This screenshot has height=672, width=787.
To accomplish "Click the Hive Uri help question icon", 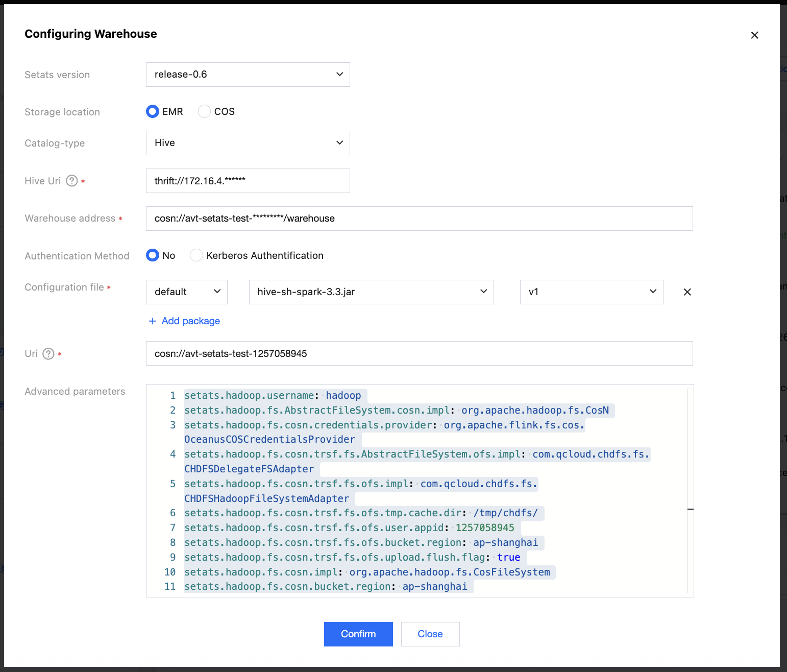I will click(72, 181).
